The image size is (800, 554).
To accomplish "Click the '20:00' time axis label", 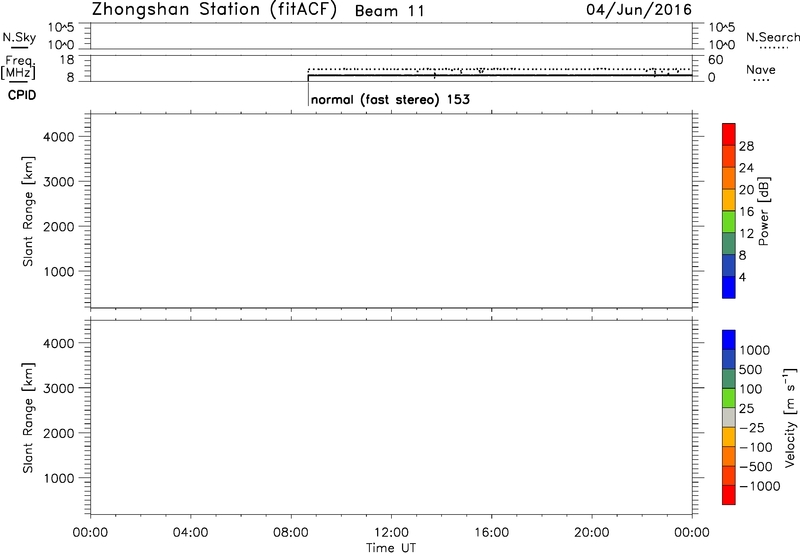I will click(591, 533).
